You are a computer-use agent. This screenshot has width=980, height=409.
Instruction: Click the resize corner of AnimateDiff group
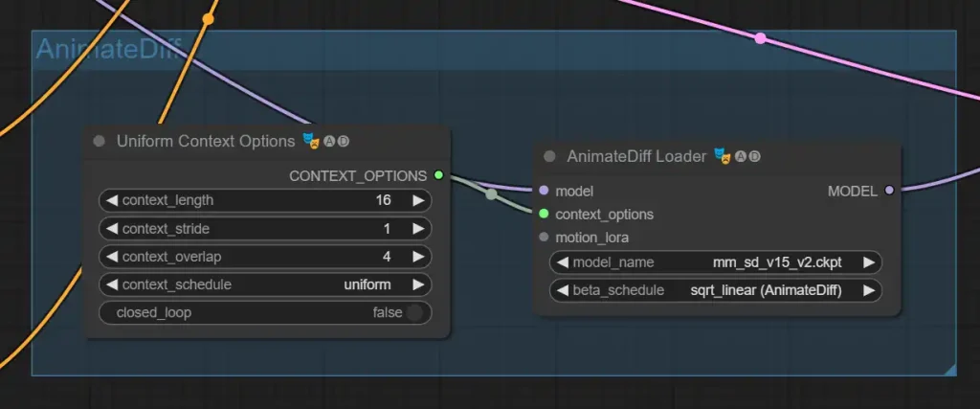coord(949,370)
